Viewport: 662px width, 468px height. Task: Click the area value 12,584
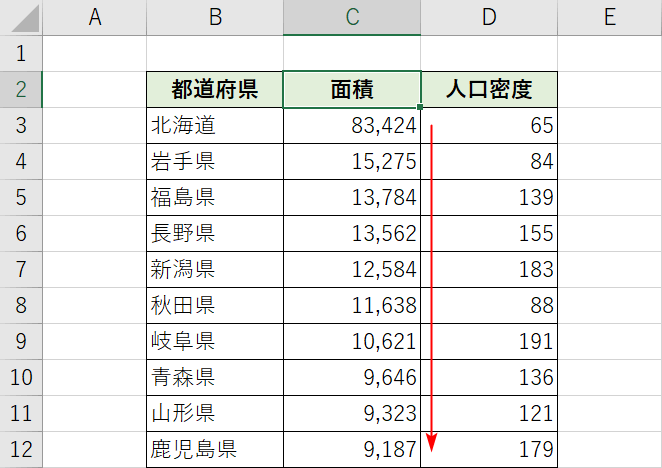351,269
